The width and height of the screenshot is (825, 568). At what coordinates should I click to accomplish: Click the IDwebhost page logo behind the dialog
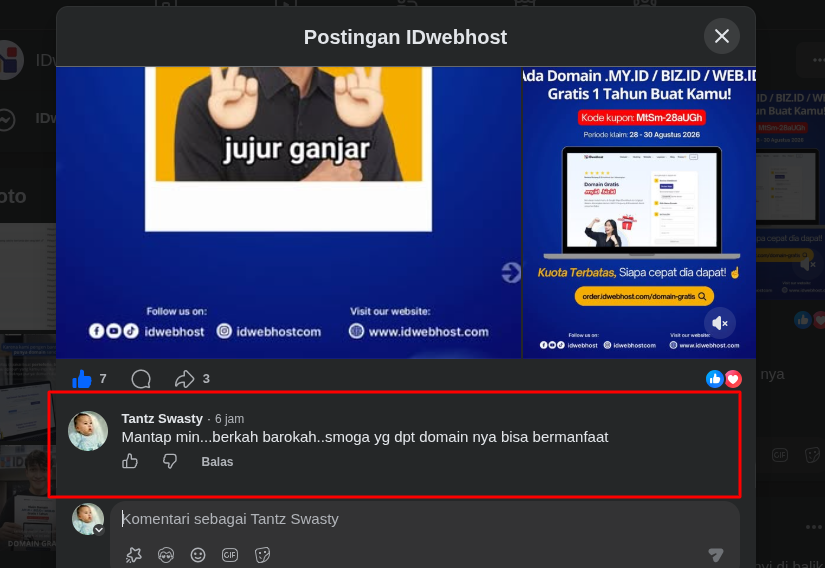pyautogui.click(x=11, y=59)
